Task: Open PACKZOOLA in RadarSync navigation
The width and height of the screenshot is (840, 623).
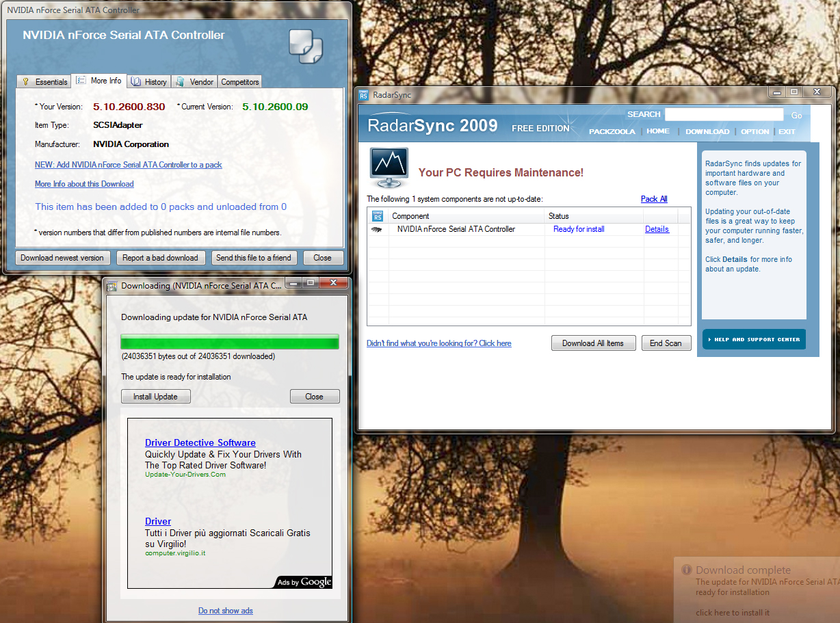Action: click(x=612, y=131)
